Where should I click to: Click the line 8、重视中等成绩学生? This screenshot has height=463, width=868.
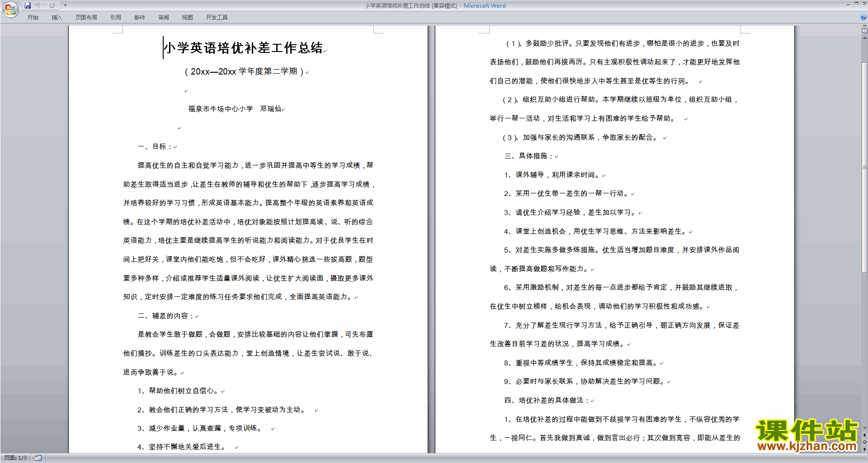pos(538,363)
